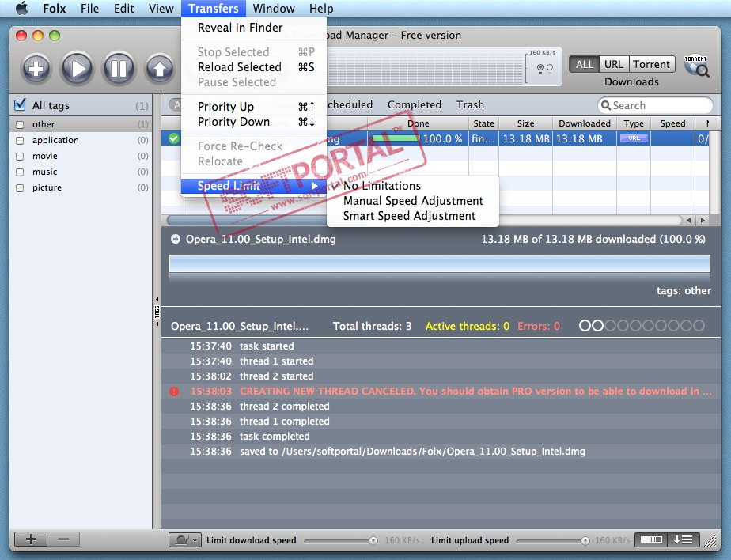Switch to Trash tab
This screenshot has width=731, height=560.
pos(470,104)
